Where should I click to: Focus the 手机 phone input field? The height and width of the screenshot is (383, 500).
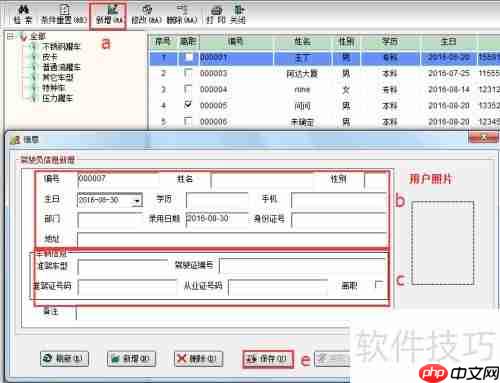click(339, 200)
